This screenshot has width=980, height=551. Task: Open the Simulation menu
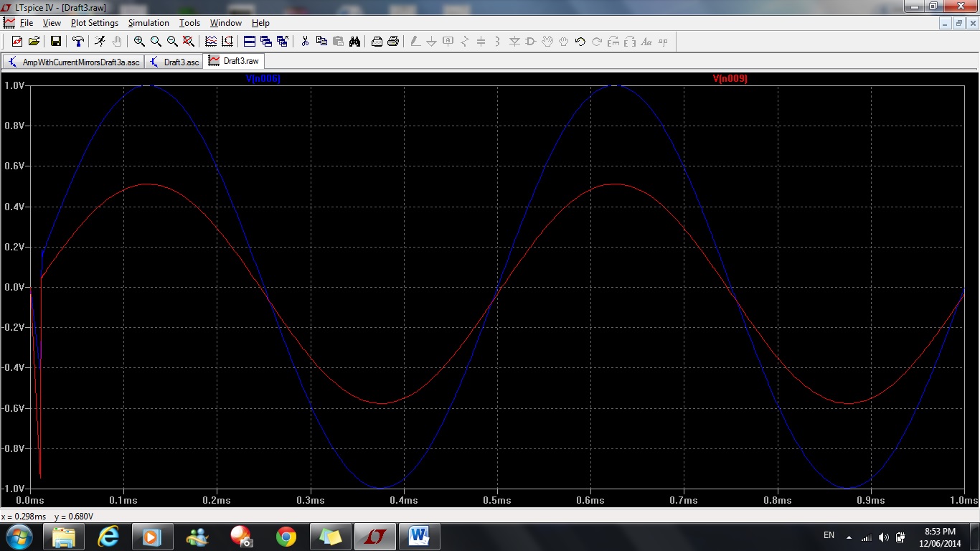(149, 23)
